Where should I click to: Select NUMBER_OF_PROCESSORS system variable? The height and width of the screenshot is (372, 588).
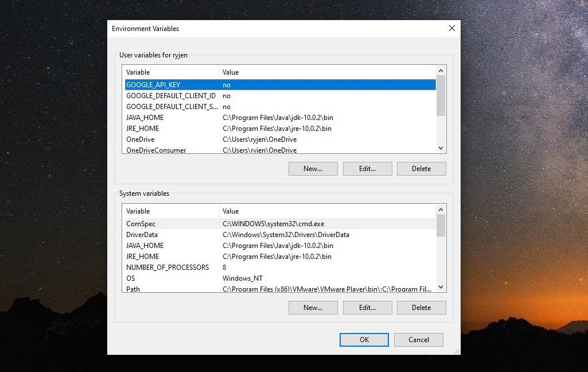click(x=280, y=268)
